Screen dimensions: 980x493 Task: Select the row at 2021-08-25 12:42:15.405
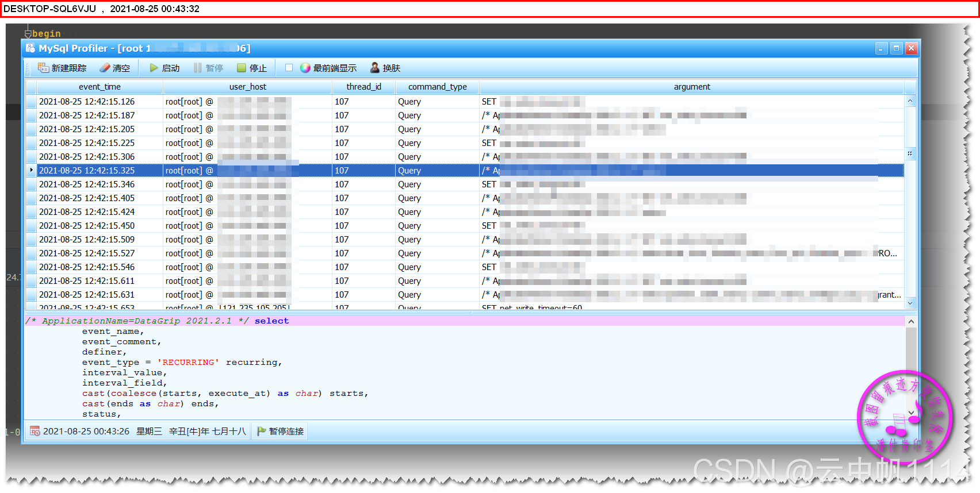[465, 198]
